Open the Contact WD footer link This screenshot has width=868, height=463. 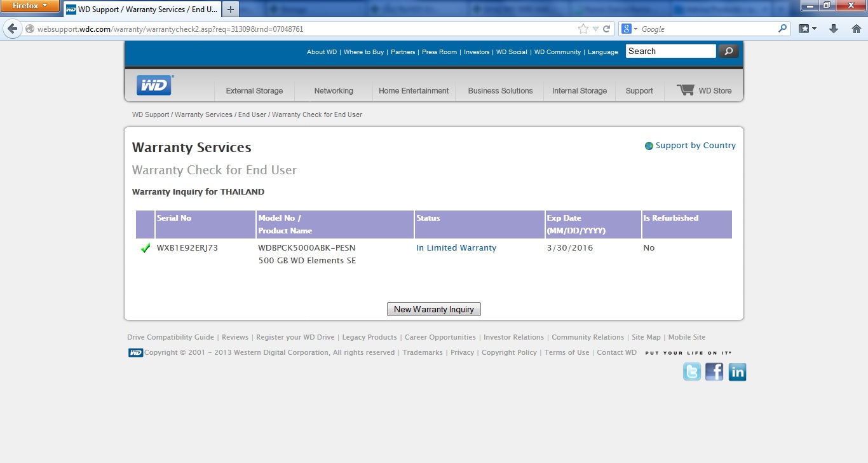coord(616,352)
